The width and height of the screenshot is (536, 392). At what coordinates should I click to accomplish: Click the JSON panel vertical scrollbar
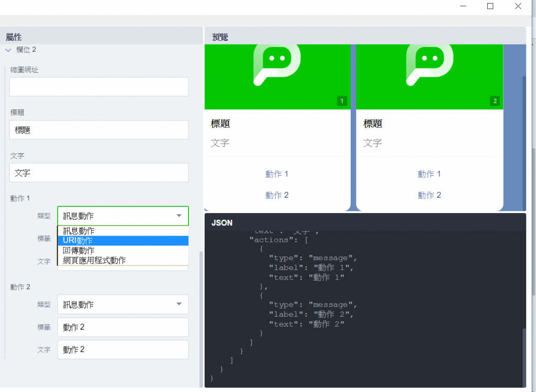pos(524,357)
